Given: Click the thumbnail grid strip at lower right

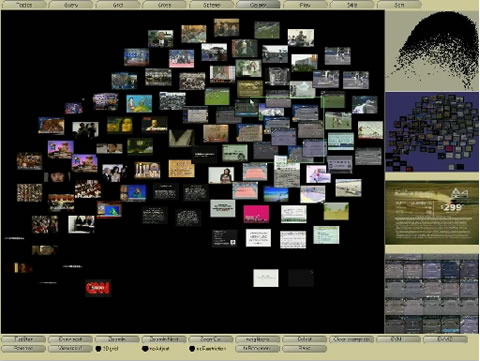Looking at the screenshot, I should pos(432,293).
